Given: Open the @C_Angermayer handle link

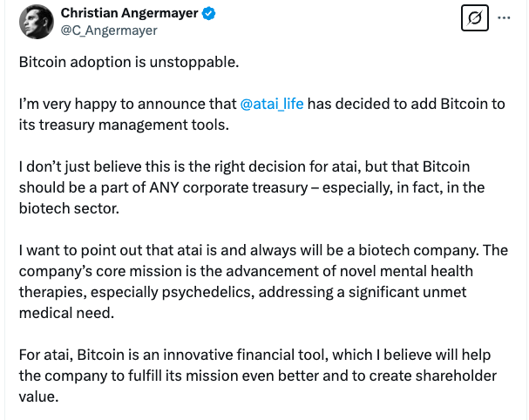Looking at the screenshot, I should (109, 30).
